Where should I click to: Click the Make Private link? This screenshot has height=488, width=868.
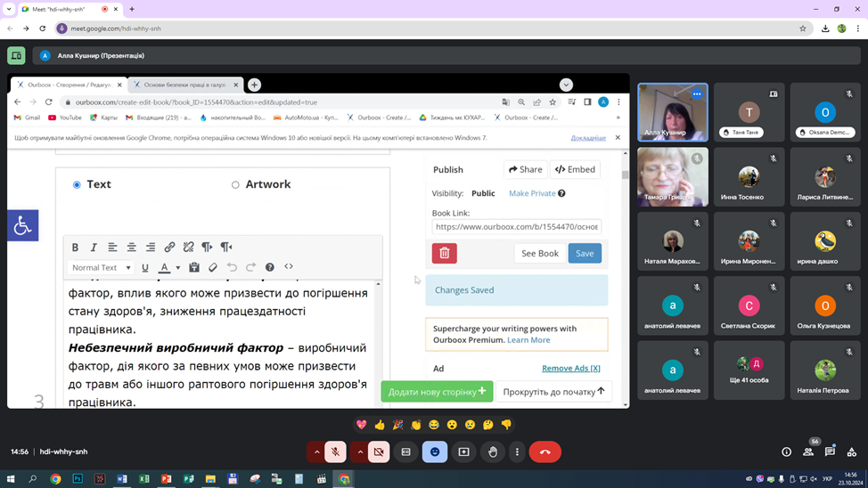(x=532, y=193)
